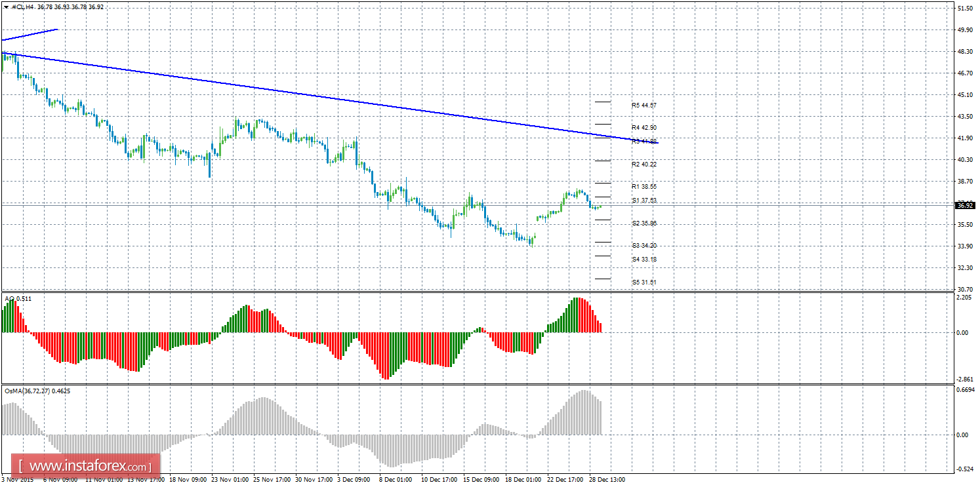
Task: Click the 30.70 price scale value
Action: click(965, 289)
